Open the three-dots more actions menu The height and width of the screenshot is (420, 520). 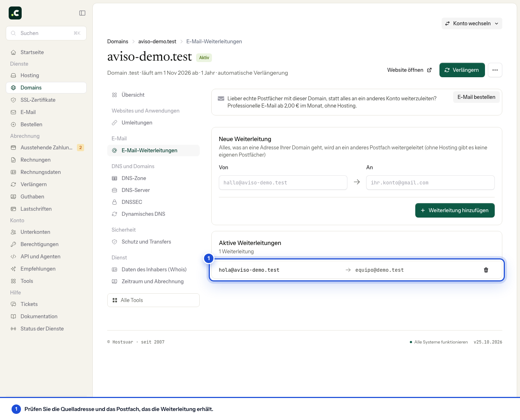(x=495, y=70)
